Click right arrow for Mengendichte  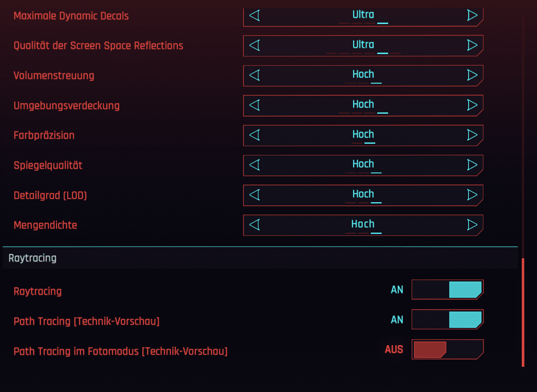pos(472,225)
